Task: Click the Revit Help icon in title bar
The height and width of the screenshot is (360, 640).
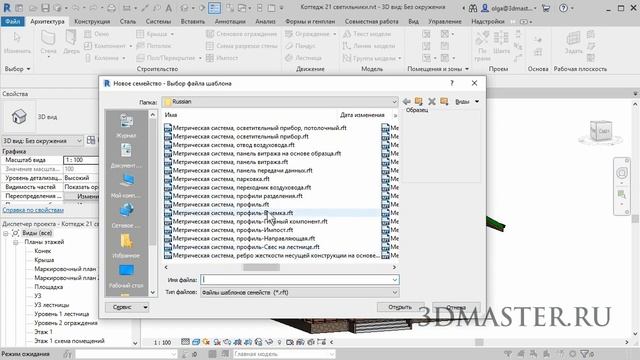Action: [563, 8]
